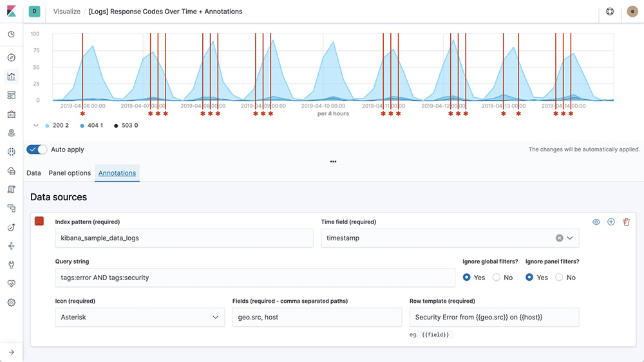This screenshot has width=644, height=362.
Task: Open Discover from the compass sidebar icon
Action: click(x=11, y=58)
